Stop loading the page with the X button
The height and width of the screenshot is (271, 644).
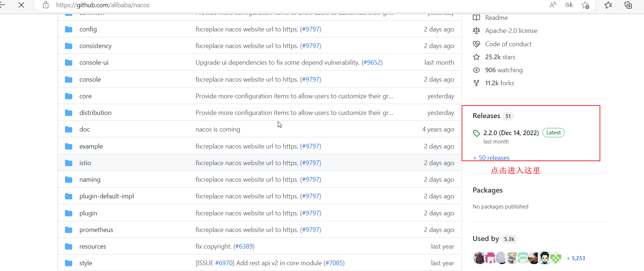tap(21, 5)
